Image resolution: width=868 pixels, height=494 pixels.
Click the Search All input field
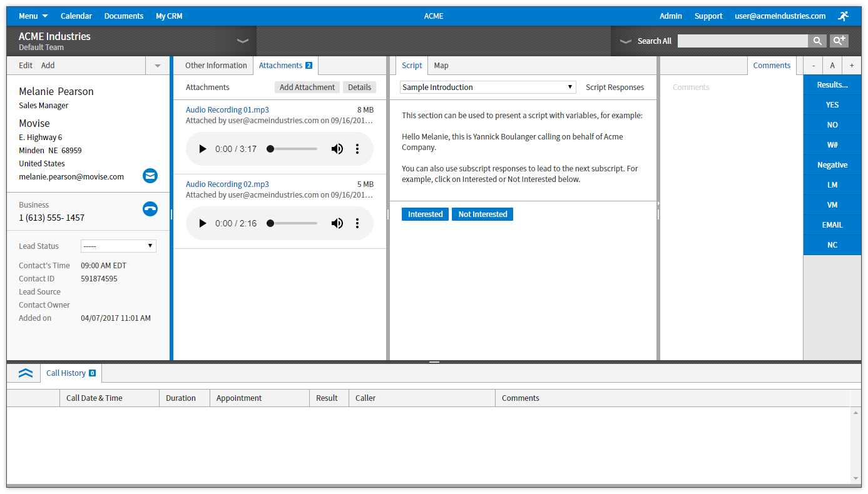[742, 41]
